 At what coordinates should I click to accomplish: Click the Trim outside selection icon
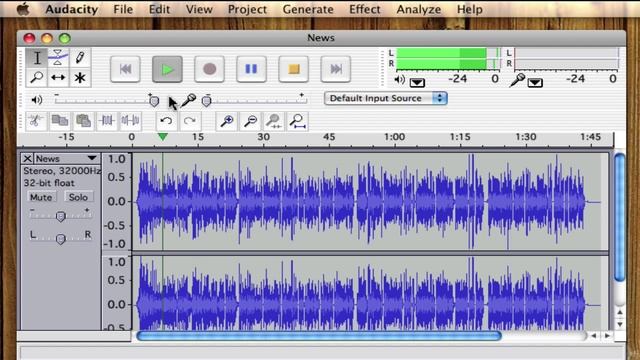point(107,121)
